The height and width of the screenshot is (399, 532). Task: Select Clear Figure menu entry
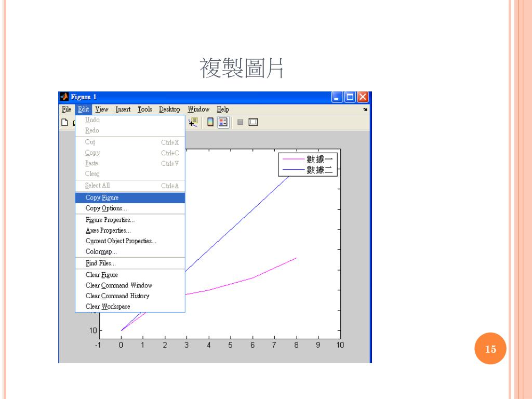[x=130, y=275]
